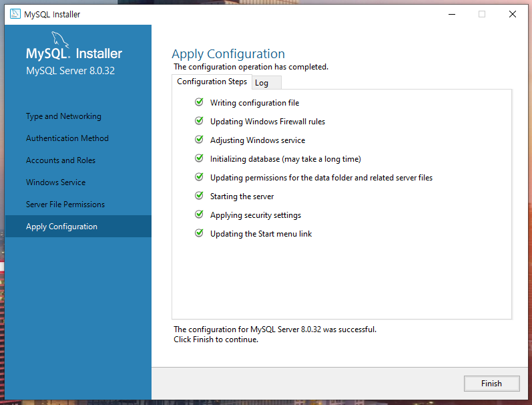Click the check icon for Updating Windows Firewall rules

click(x=199, y=120)
